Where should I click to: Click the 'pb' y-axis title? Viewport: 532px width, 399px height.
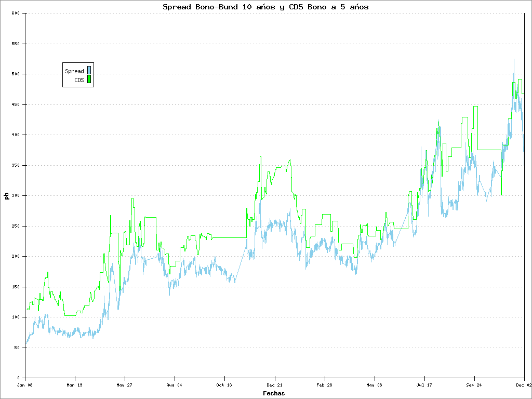(6, 196)
